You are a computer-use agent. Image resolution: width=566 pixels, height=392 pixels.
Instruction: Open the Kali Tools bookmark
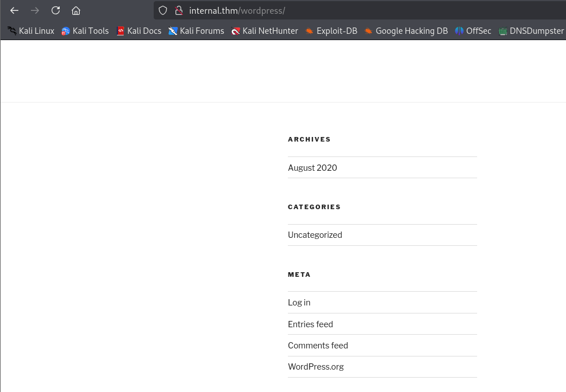[x=85, y=31]
